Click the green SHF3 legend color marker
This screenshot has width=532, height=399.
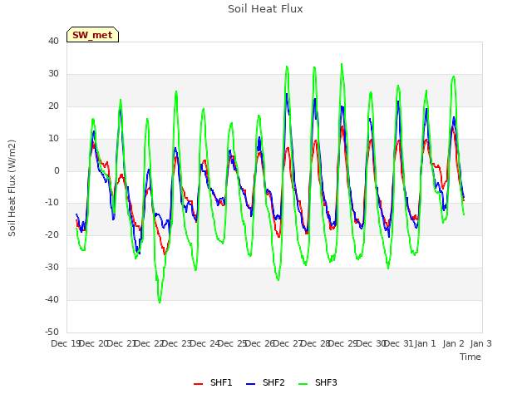click(303, 384)
